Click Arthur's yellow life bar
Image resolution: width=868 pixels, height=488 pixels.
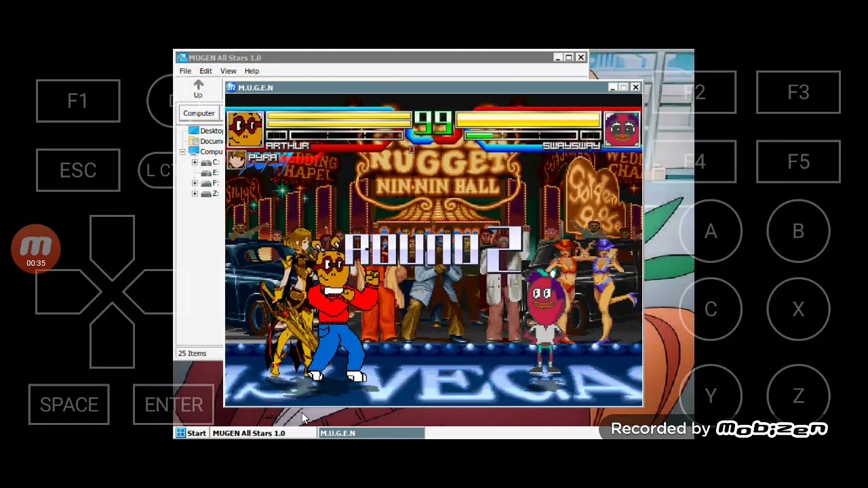pyautogui.click(x=338, y=121)
